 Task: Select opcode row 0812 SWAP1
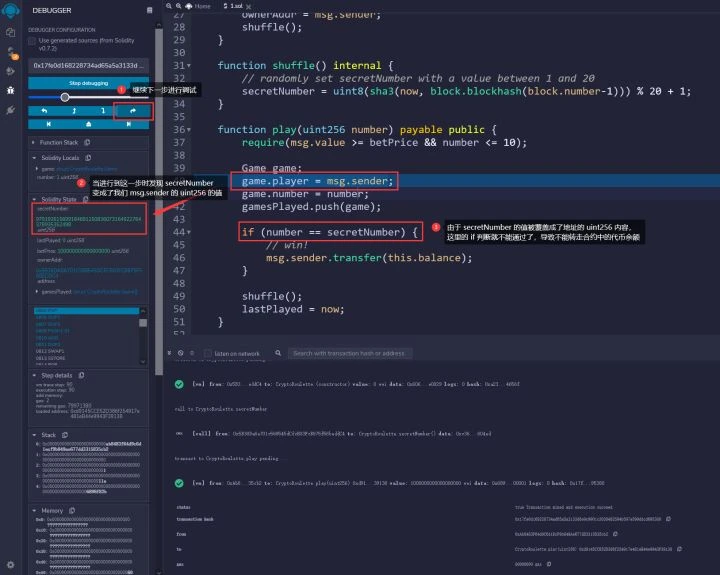(50, 351)
